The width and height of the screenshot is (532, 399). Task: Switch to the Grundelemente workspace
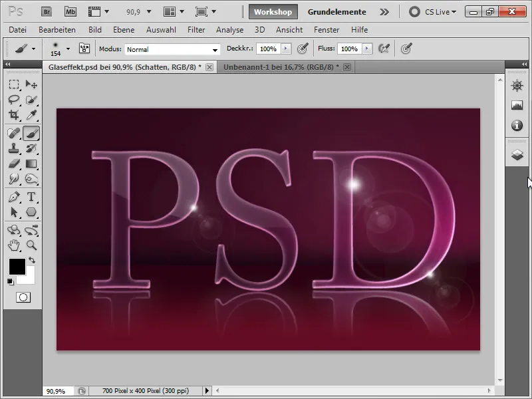click(337, 12)
